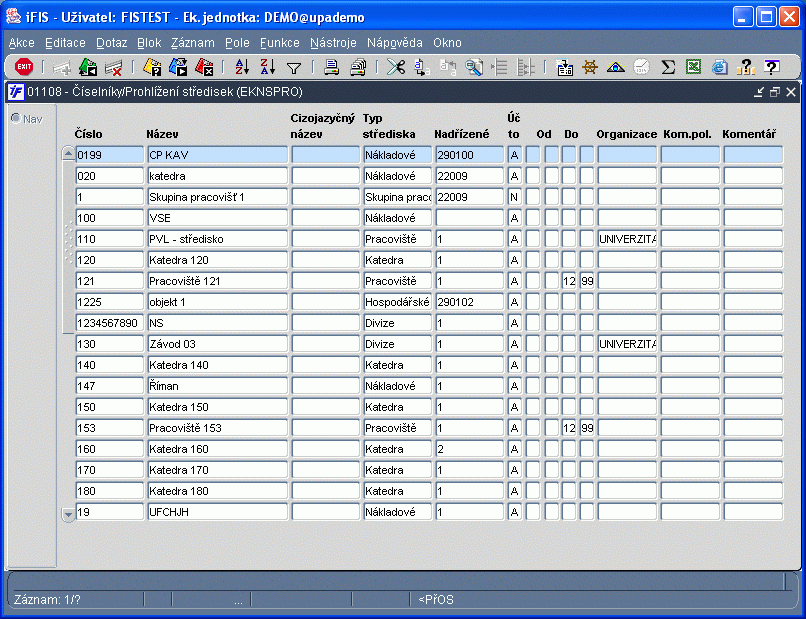Click the Sigma sum icon
This screenshot has width=806, height=619.
(x=668, y=67)
